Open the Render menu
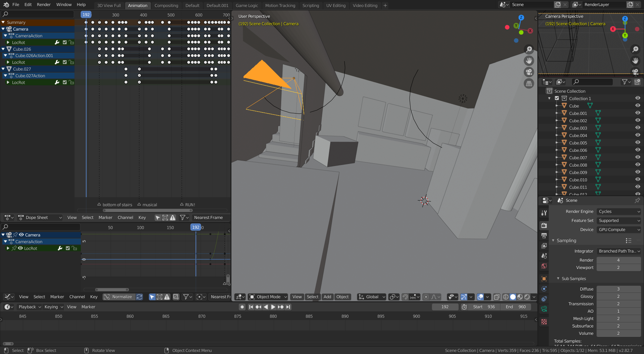The width and height of the screenshot is (644, 354). point(44,5)
